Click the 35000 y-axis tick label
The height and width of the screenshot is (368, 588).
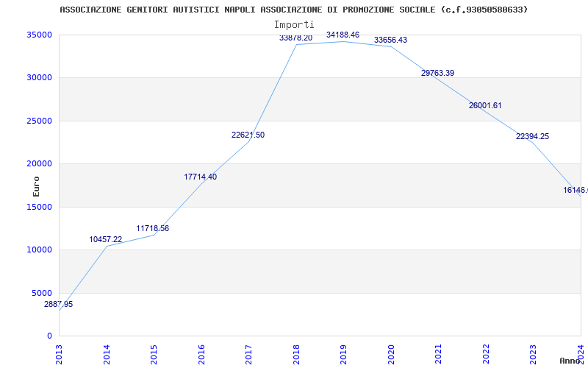39,35
